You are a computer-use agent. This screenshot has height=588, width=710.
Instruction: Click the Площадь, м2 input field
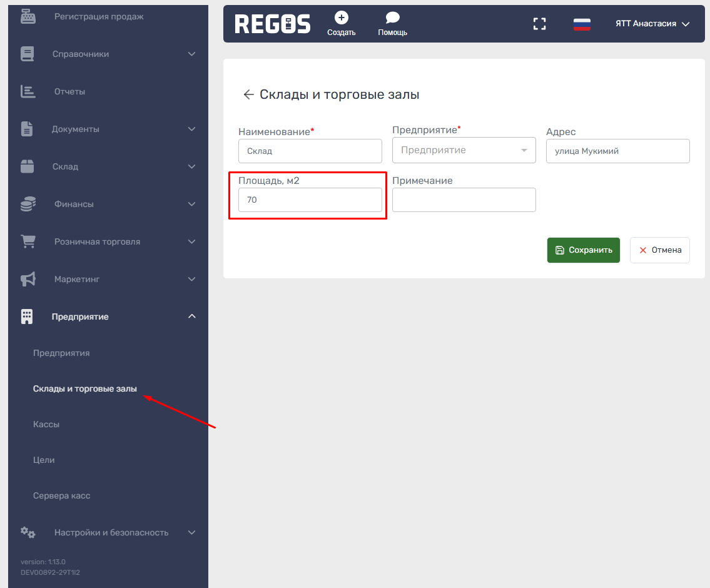tap(310, 200)
